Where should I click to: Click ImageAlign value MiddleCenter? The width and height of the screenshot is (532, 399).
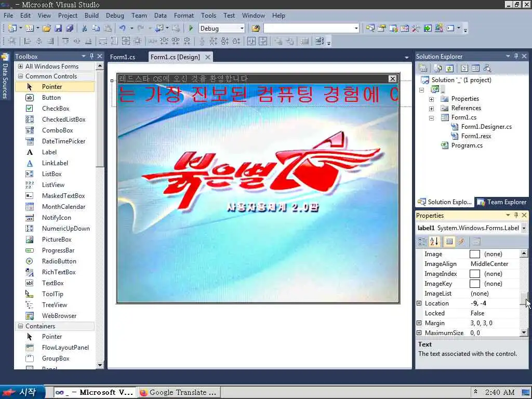pos(489,264)
